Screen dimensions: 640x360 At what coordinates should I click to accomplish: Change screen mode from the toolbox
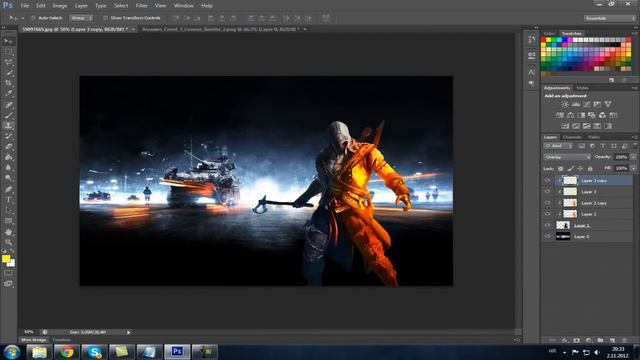click(x=8, y=284)
